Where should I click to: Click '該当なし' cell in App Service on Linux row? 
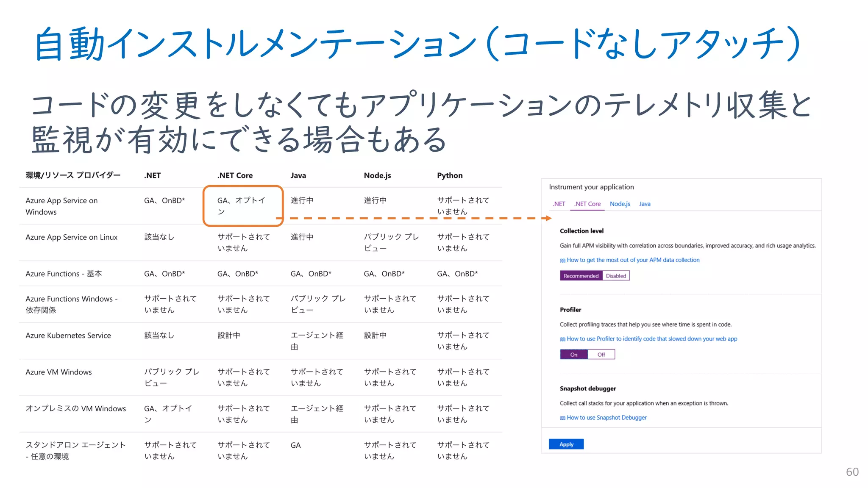[x=159, y=237]
